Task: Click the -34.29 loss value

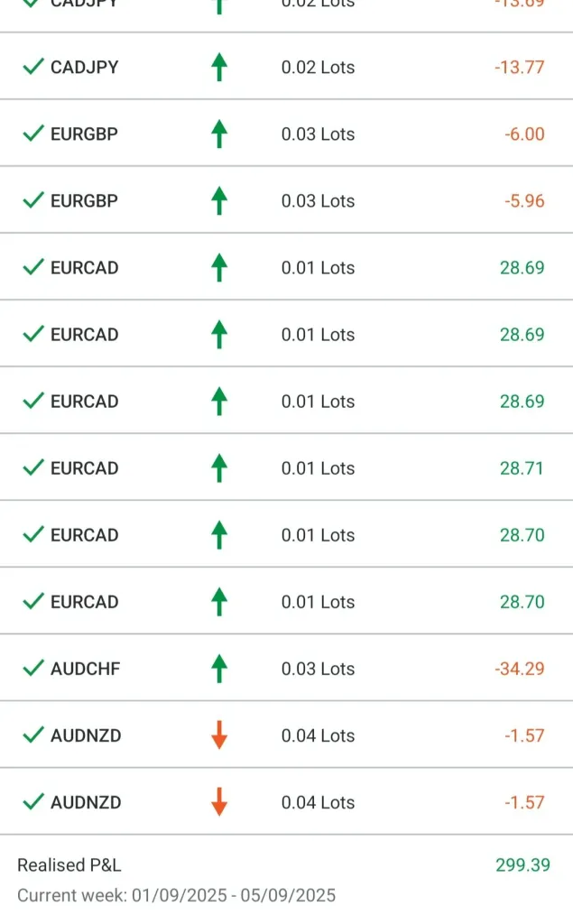Action: 519,669
